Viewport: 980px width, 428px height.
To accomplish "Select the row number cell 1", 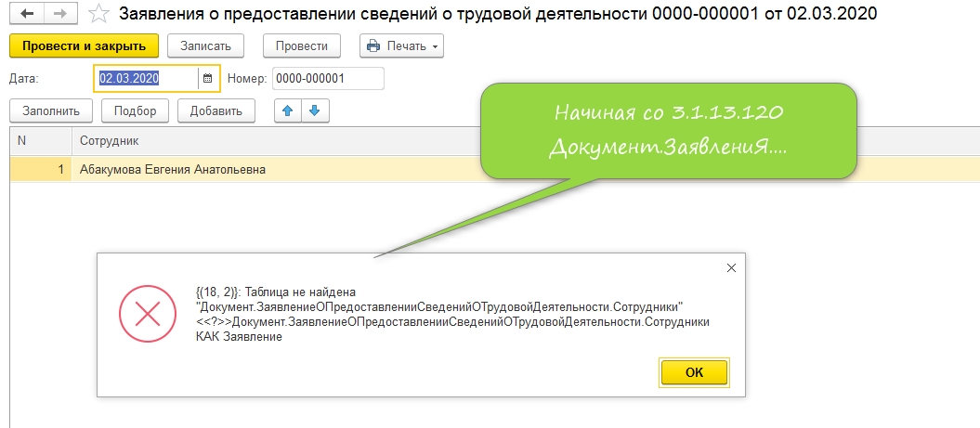I will 41,169.
